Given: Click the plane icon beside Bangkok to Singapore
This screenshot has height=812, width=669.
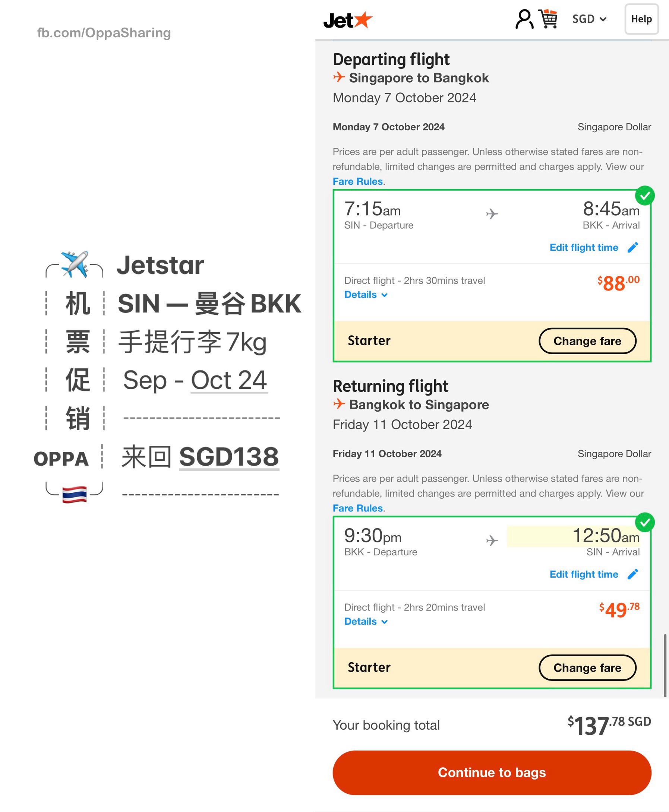Looking at the screenshot, I should pyautogui.click(x=339, y=404).
